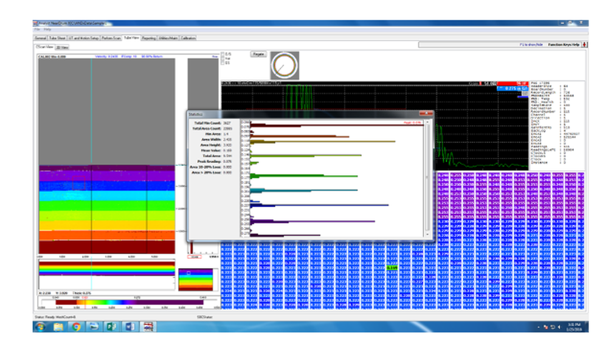Image resolution: width=608 pixels, height=364 pixels.
Task: Open Google Chrome from the taskbar
Action: click(76, 327)
